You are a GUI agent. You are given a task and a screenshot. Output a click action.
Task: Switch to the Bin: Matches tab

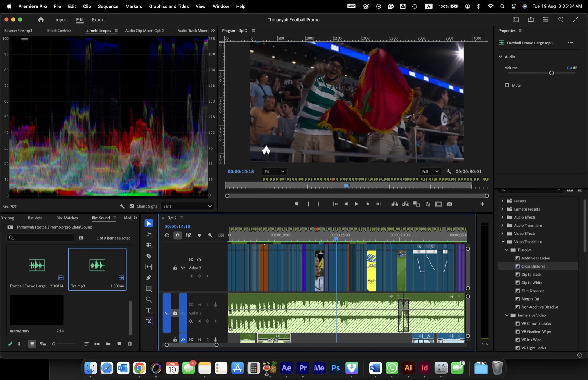tap(67, 218)
